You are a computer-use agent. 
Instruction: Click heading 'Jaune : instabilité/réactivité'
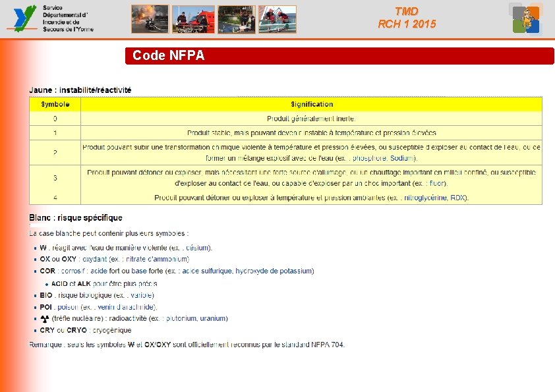click(80, 90)
